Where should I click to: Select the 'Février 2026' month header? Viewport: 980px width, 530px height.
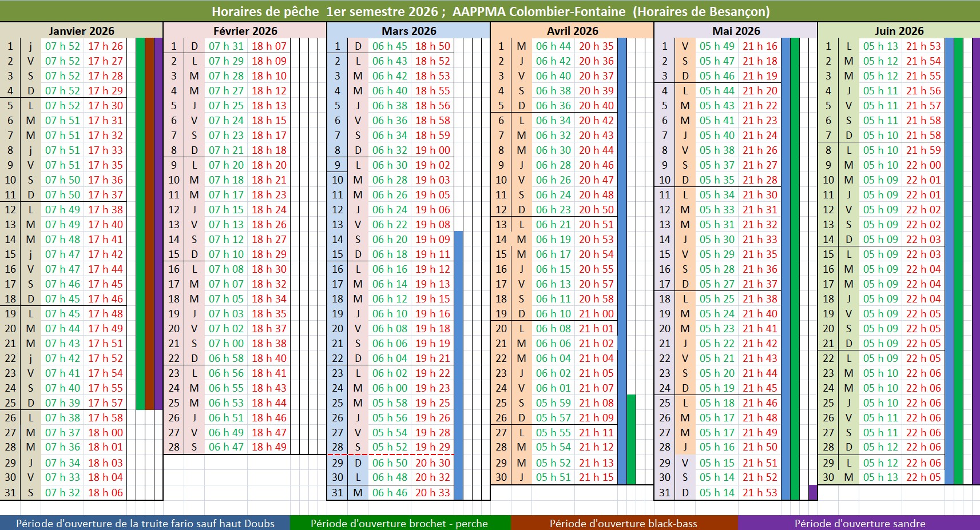[x=245, y=31]
